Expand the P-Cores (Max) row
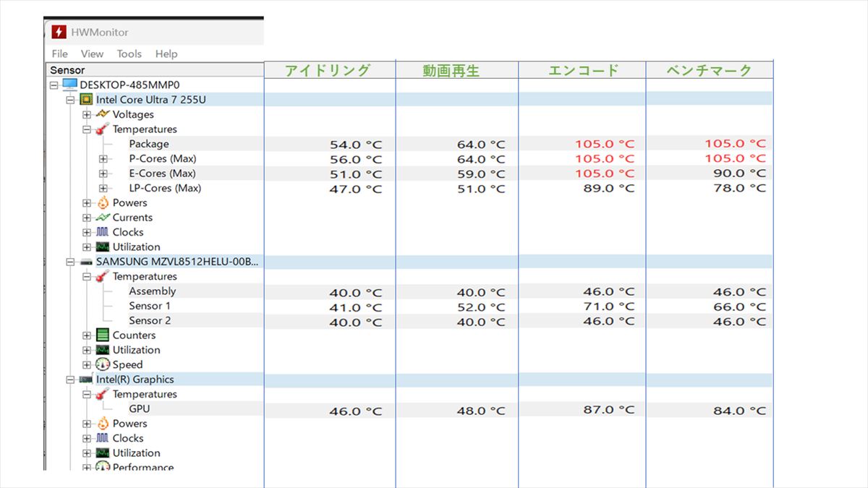This screenshot has width=868, height=488. (103, 159)
